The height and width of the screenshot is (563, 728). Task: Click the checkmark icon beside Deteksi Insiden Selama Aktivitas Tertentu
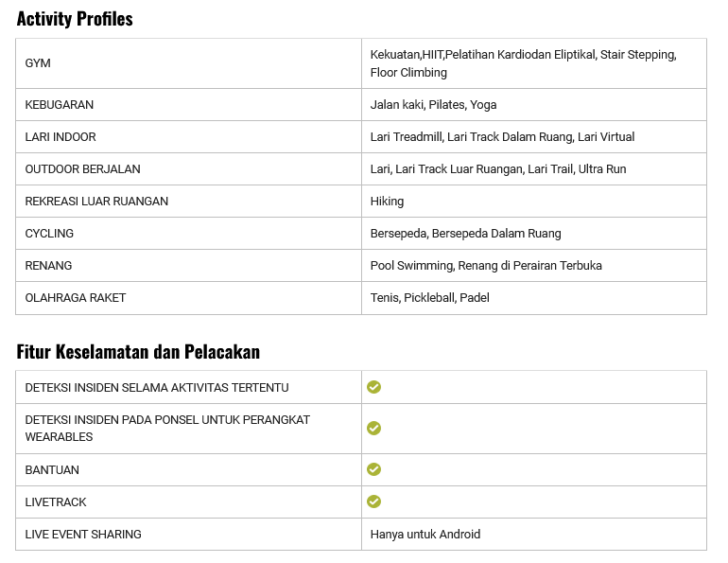tap(374, 387)
